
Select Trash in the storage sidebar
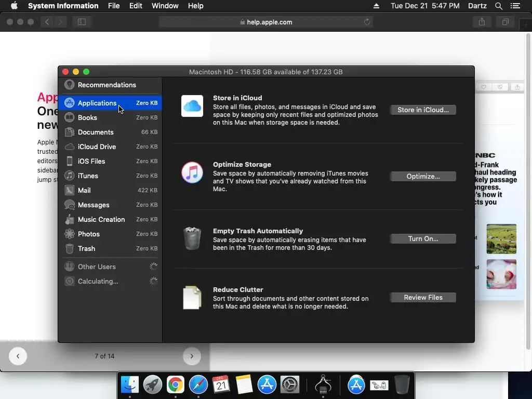110,249
